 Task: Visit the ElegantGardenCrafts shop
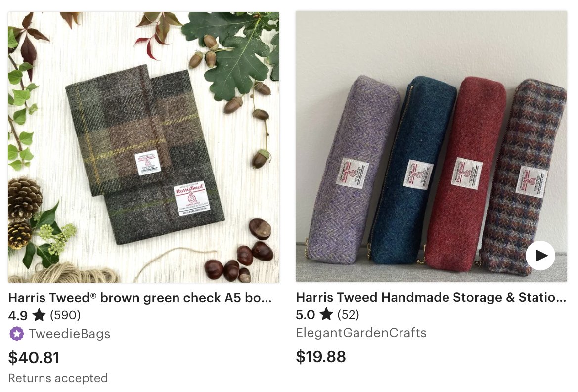point(361,333)
